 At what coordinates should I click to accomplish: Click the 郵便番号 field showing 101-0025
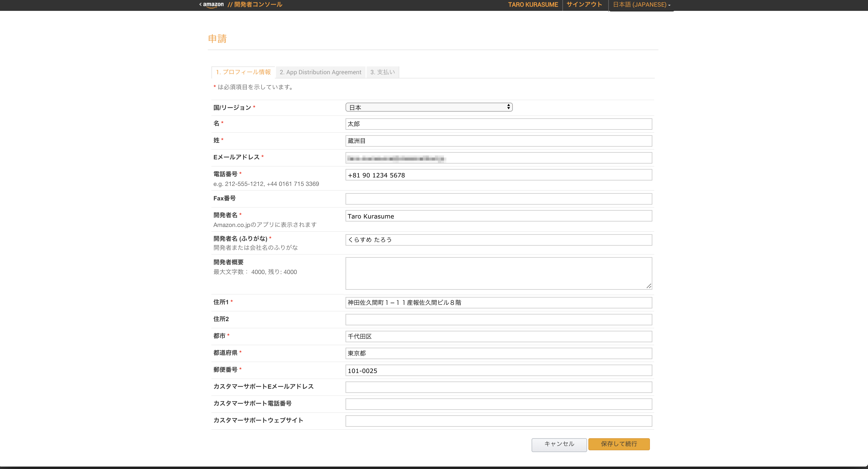click(x=498, y=370)
